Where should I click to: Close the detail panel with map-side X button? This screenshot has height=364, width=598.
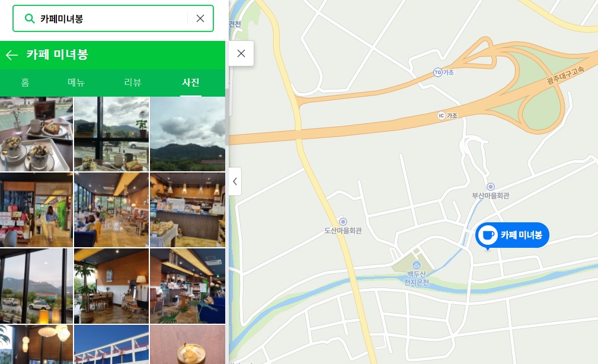click(x=241, y=53)
